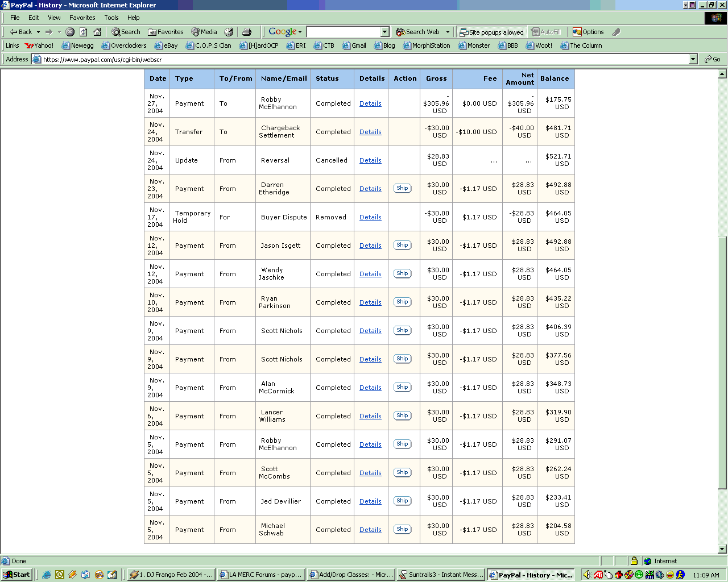Click the PayPal - History taskbar button
This screenshot has height=582, width=728.
point(531,575)
